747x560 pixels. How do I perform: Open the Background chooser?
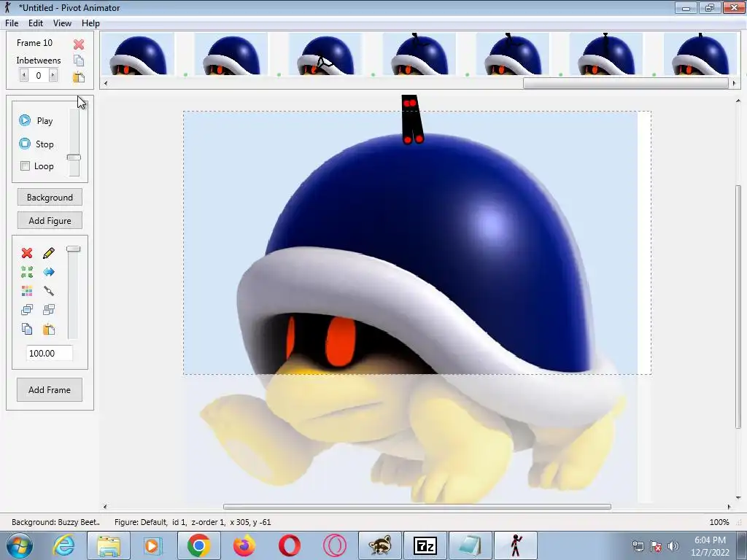[x=50, y=197]
